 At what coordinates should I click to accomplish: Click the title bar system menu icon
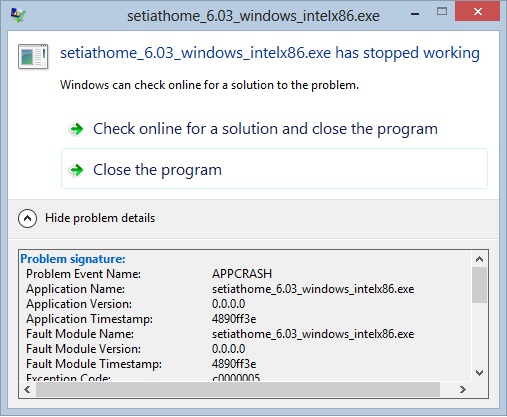(18, 15)
